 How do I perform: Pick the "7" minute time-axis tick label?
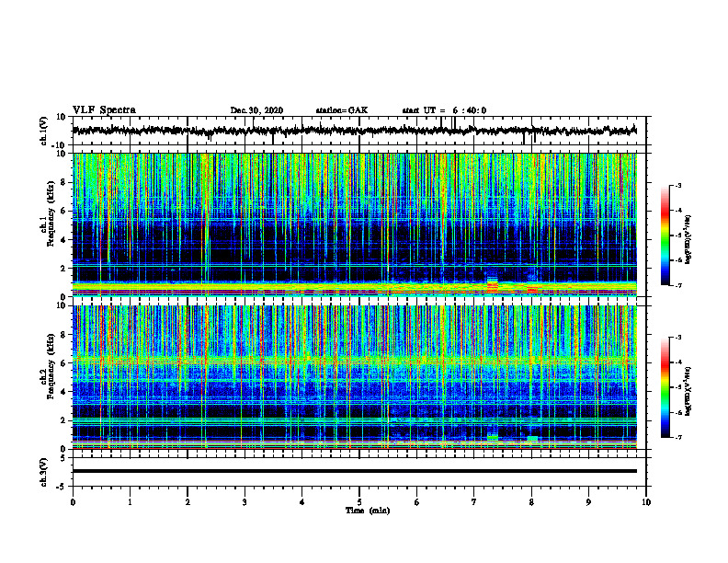pyautogui.click(x=474, y=502)
